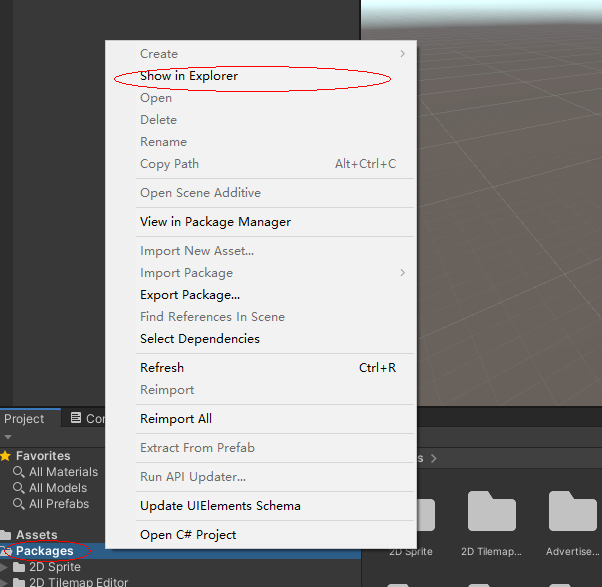
Task: Expand the 2D Sprite package folder
Action: pos(3,567)
